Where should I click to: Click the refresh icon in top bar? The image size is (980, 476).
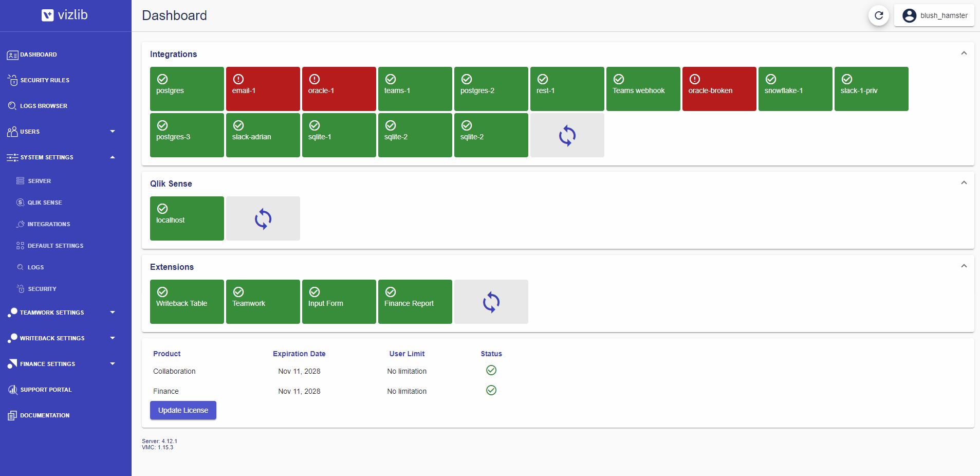pos(878,15)
